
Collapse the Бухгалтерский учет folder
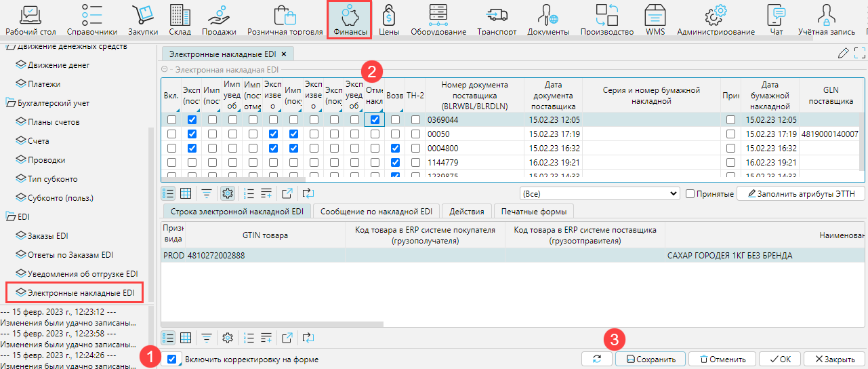(x=12, y=103)
